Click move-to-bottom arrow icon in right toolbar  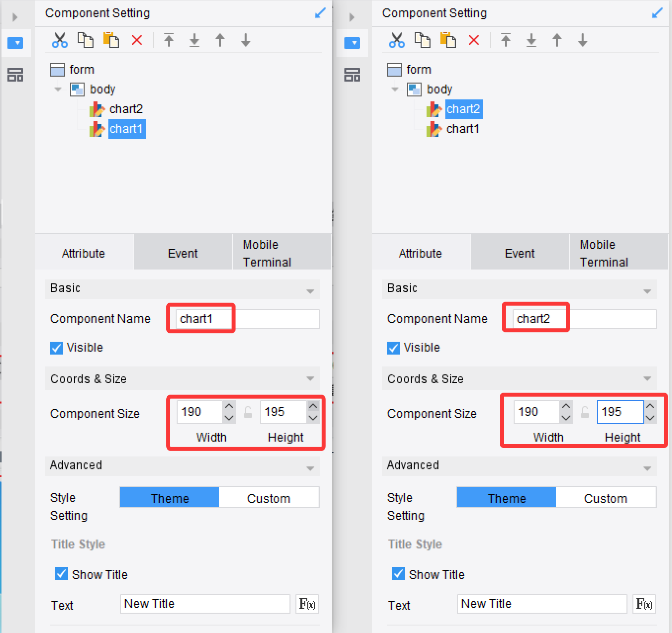[531, 40]
